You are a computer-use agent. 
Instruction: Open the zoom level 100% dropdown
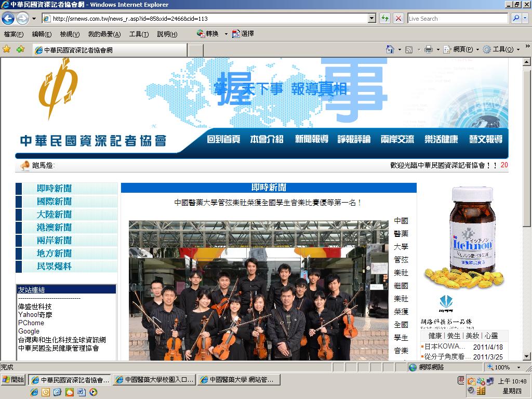click(504, 367)
